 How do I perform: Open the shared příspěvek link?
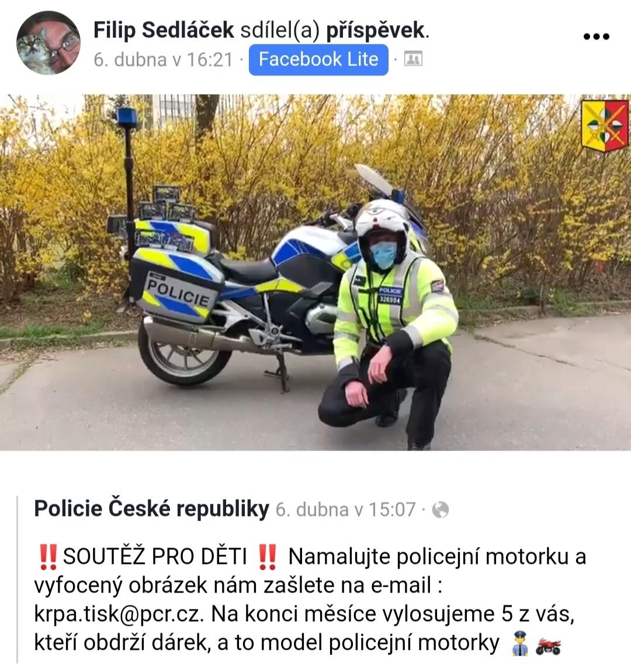376,30
